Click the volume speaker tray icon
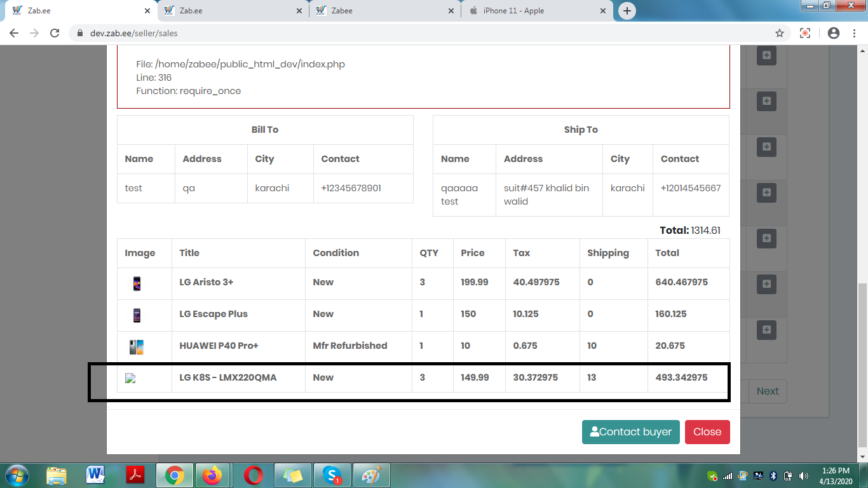868x488 pixels. click(804, 475)
